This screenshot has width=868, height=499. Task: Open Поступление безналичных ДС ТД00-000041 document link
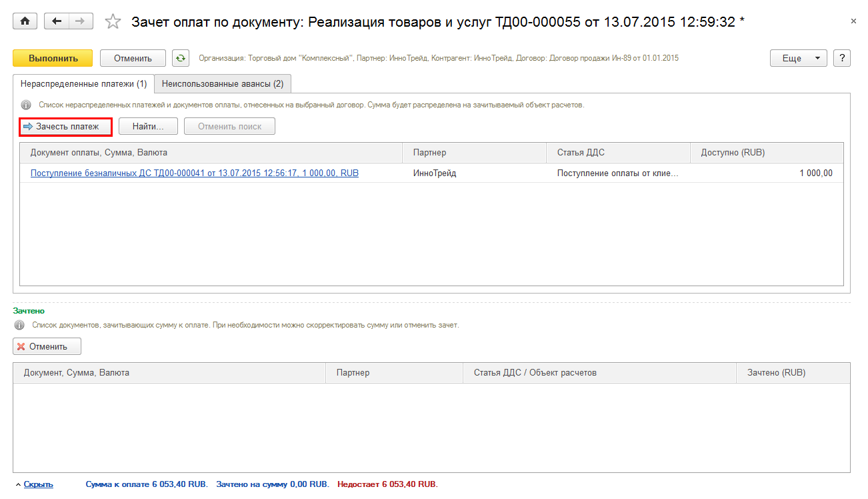[195, 173]
